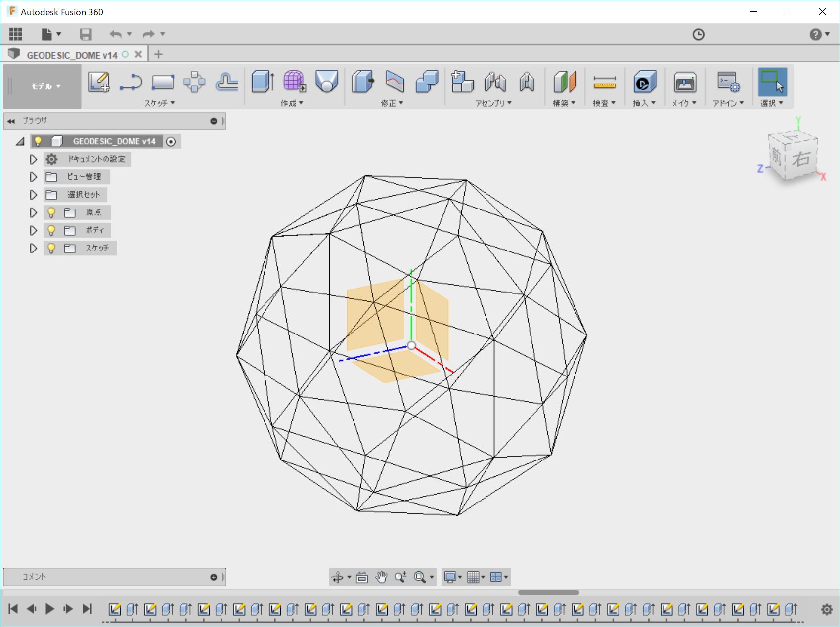Select the Create Form tool
Screen dimensions: 840x627
295,82
